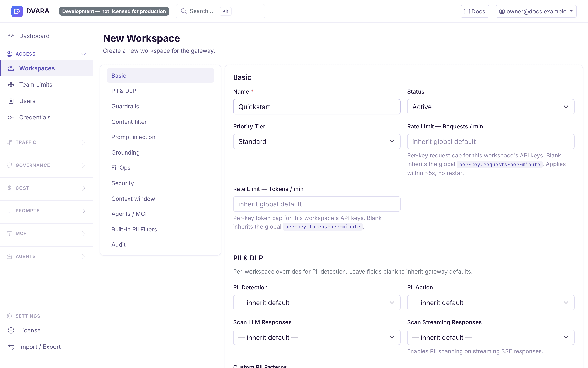The image size is (588, 368).
Task: Click the Traffic signpost icon
Action: point(9,142)
